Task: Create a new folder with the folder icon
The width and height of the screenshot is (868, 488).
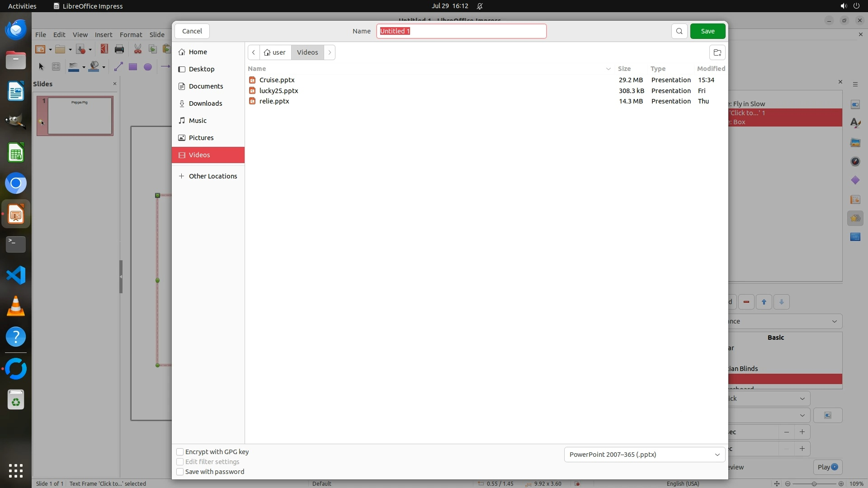Action: (x=717, y=52)
